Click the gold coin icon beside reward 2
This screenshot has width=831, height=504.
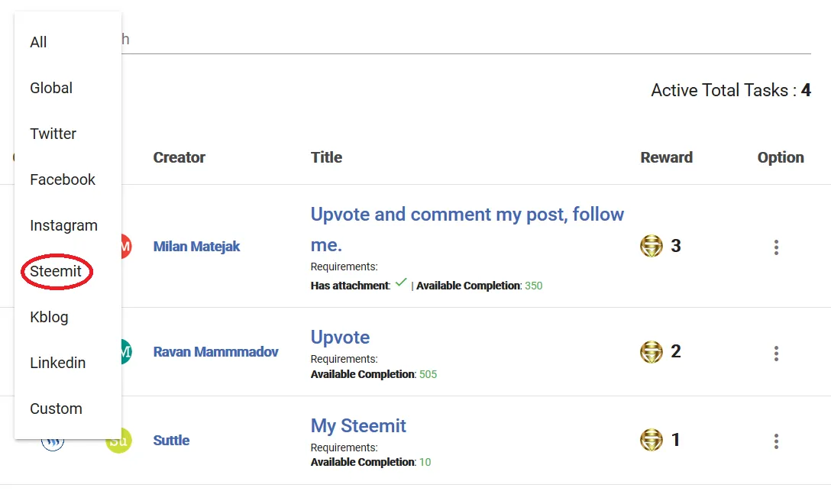(652, 351)
